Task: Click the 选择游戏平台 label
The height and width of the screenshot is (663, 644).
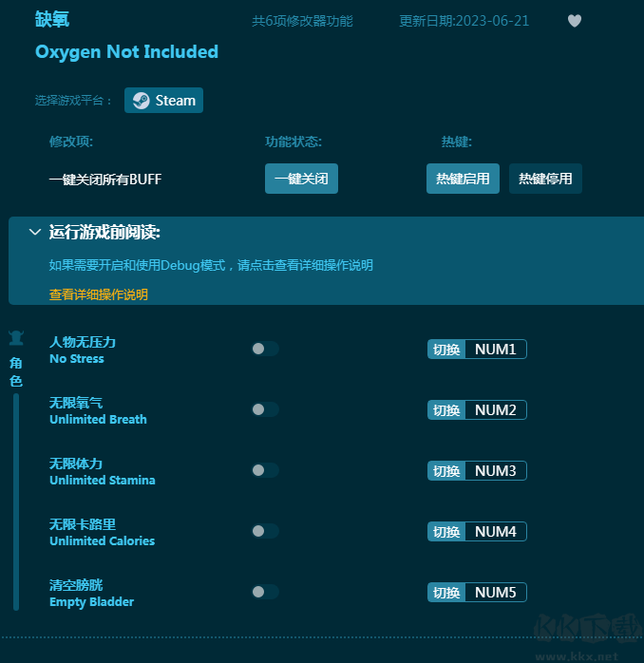Action: click(x=73, y=101)
